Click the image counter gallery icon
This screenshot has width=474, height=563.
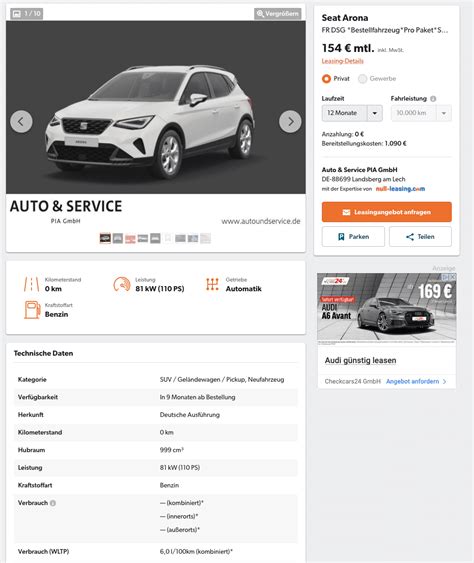[x=16, y=14]
